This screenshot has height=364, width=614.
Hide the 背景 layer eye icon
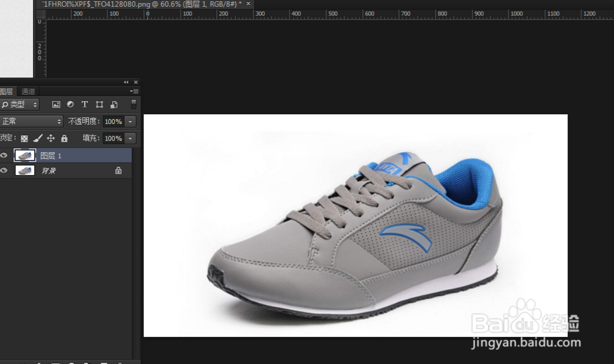tap(4, 170)
